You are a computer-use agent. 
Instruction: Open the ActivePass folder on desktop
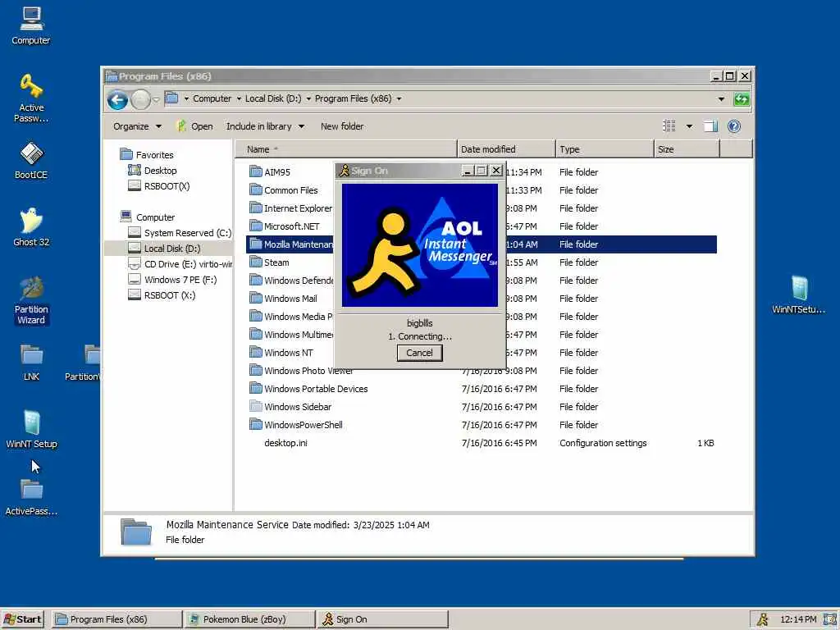point(31,497)
